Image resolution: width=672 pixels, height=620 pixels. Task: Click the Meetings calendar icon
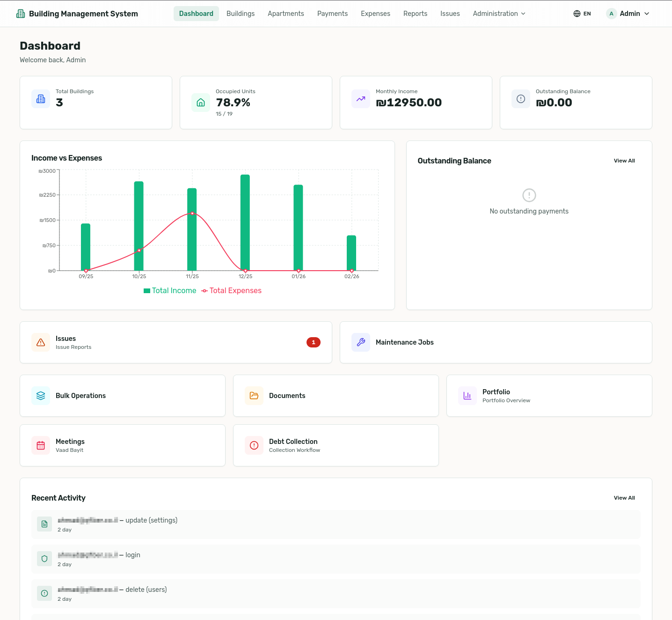pyautogui.click(x=41, y=445)
